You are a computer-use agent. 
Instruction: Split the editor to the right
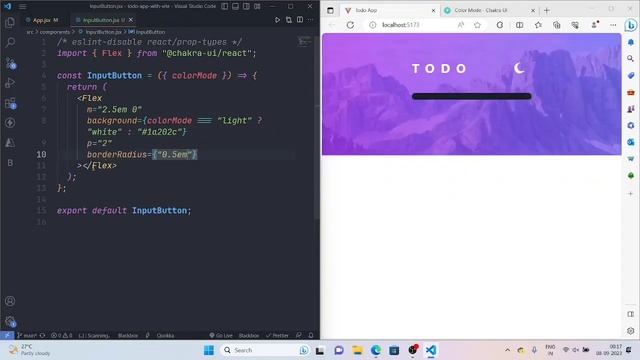click(300, 20)
